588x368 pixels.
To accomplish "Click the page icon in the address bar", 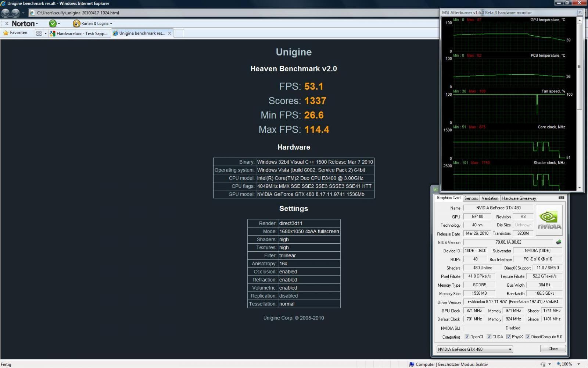I will [x=32, y=13].
